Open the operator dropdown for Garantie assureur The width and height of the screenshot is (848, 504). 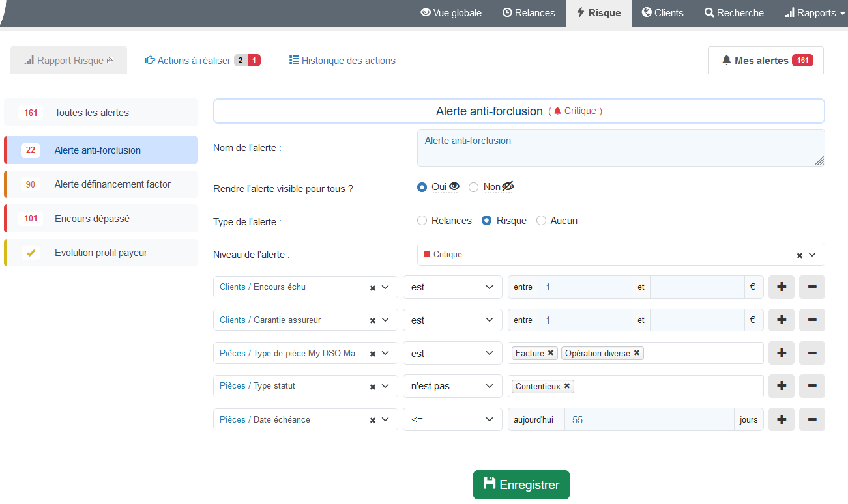pyautogui.click(x=452, y=320)
